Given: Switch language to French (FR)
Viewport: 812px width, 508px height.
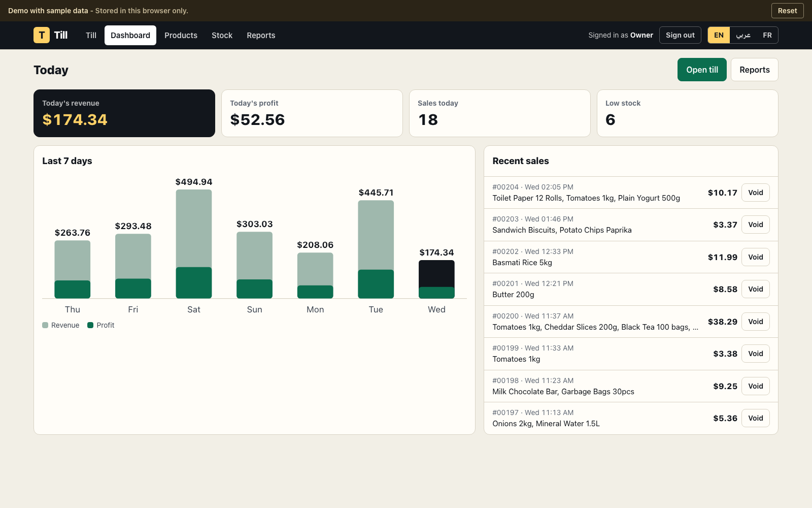Looking at the screenshot, I should click(767, 35).
